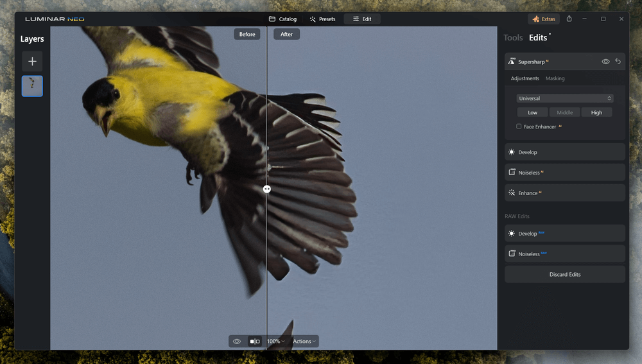Click the Enhance AI sparkle icon
This screenshot has width=642, height=364.
[x=512, y=193]
